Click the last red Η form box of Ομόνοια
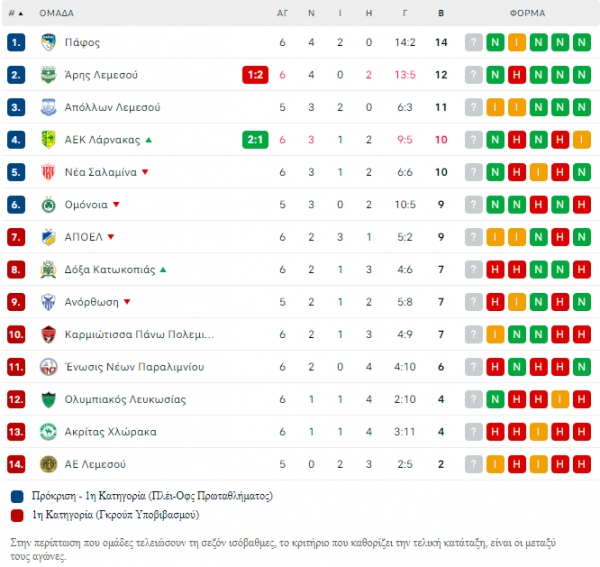Viewport: 600px width, 567px height. click(582, 205)
